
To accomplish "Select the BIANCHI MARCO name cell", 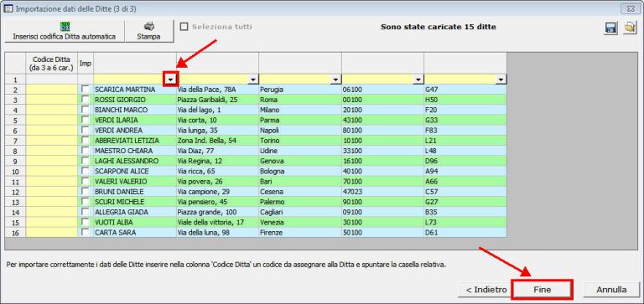I will [135, 110].
